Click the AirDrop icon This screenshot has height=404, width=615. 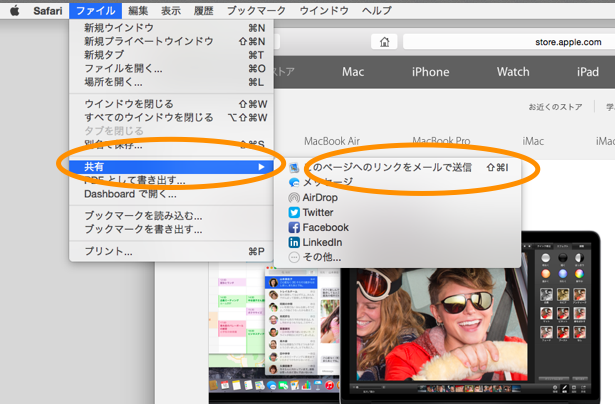pos(294,198)
